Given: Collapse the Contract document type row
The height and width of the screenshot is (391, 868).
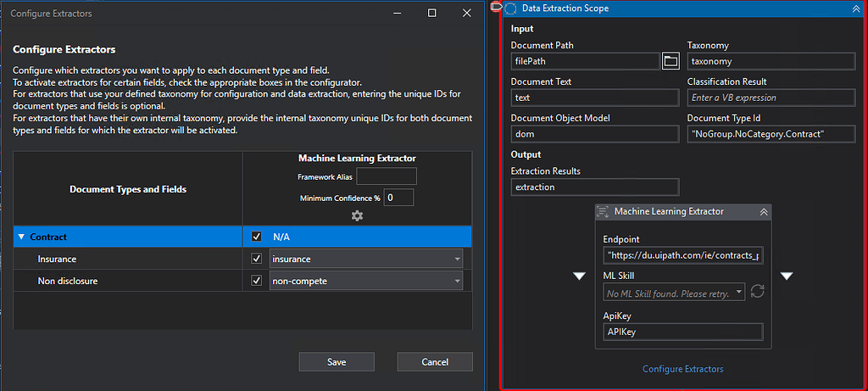Looking at the screenshot, I should [21, 237].
